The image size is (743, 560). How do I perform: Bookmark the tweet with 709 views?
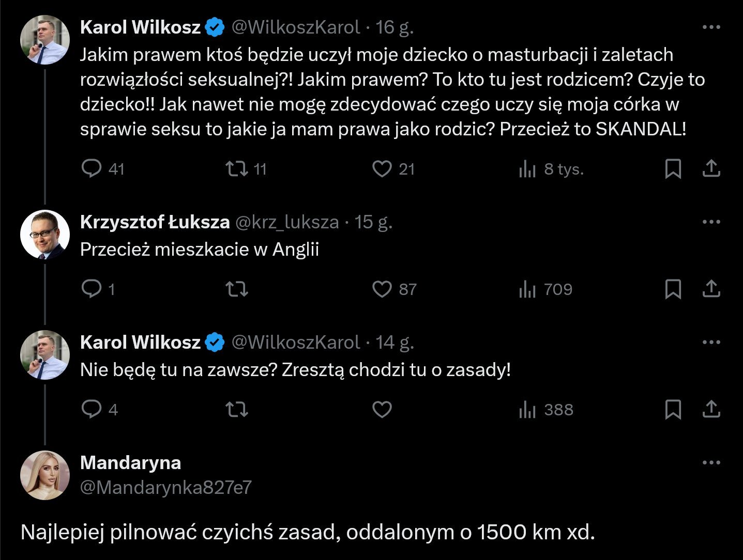673,289
